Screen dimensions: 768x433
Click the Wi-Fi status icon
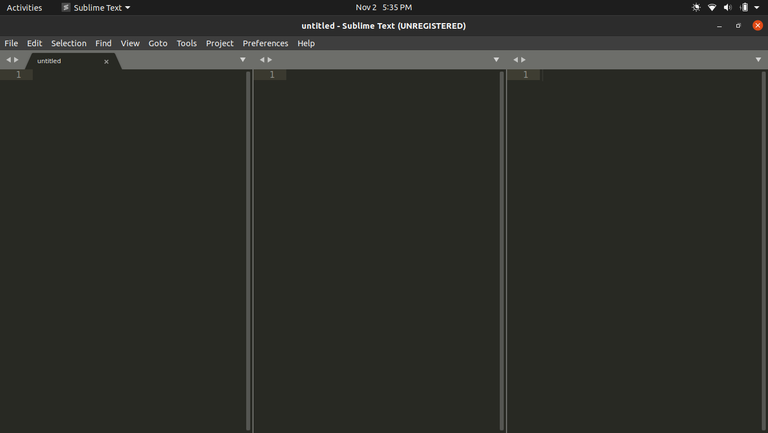point(712,7)
